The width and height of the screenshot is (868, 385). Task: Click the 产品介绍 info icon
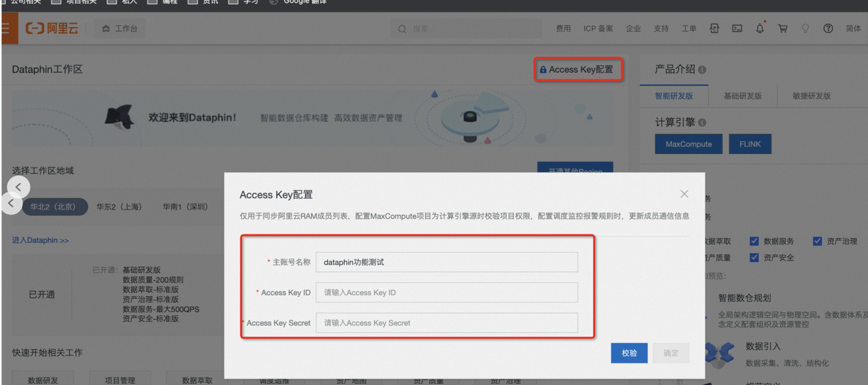point(702,70)
